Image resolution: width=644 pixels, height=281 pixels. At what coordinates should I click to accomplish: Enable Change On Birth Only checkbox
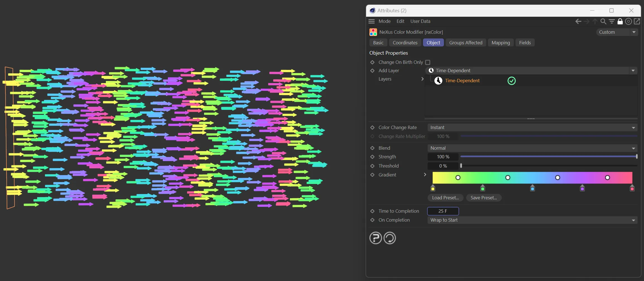[x=428, y=62]
